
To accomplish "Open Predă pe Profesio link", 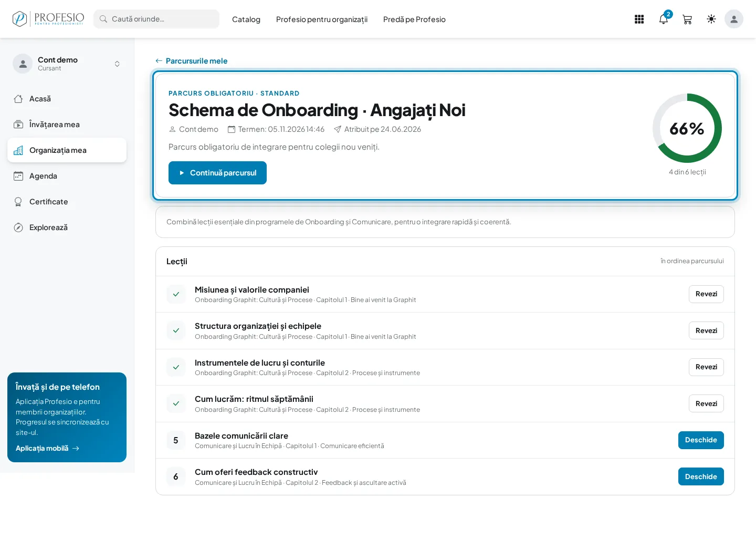I will (x=414, y=19).
